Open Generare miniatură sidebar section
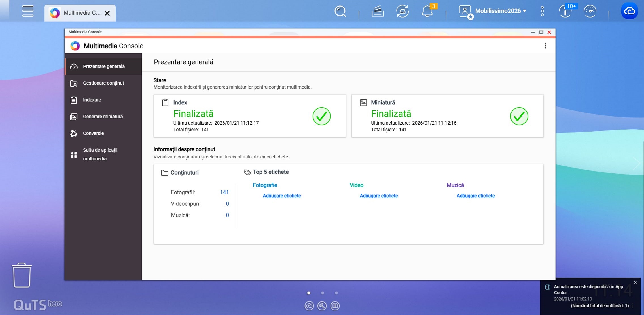The width and height of the screenshot is (644, 315). pyautogui.click(x=103, y=117)
